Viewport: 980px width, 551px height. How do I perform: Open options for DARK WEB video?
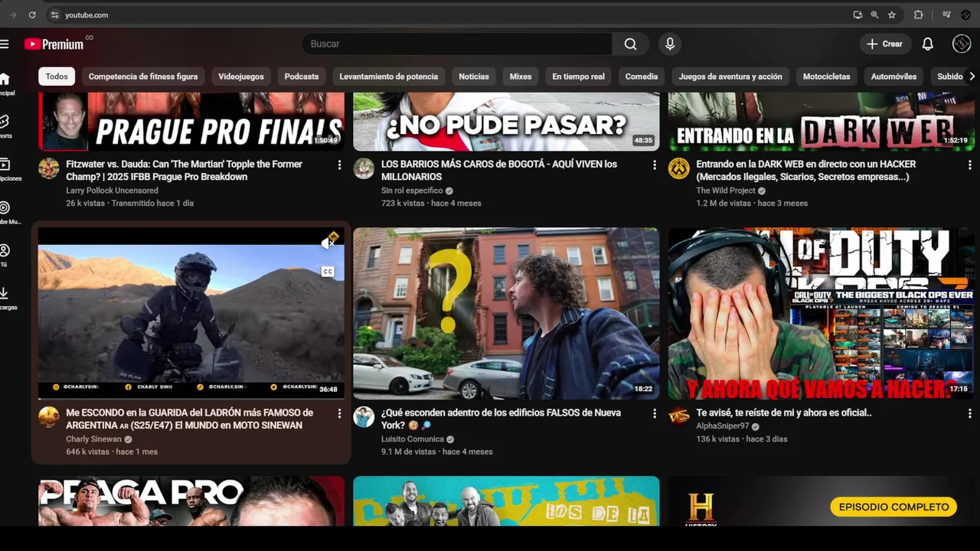pyautogui.click(x=969, y=165)
